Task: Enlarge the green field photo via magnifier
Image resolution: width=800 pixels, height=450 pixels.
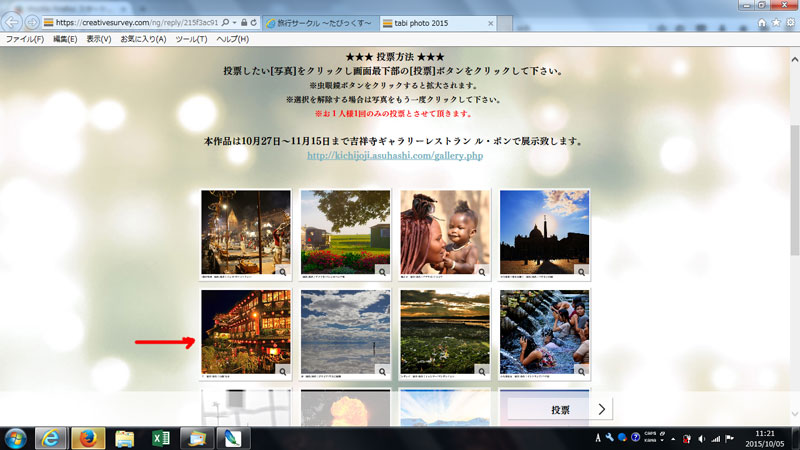Action: point(382,272)
